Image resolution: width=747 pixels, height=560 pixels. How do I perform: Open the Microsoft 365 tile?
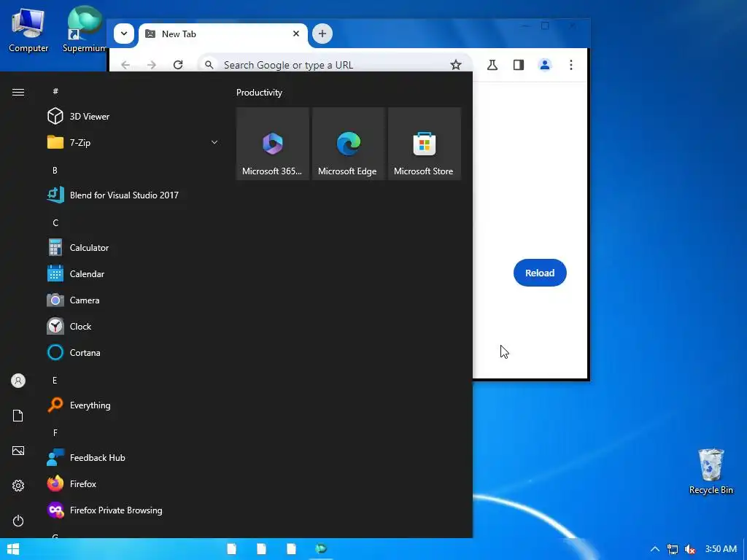[273, 144]
